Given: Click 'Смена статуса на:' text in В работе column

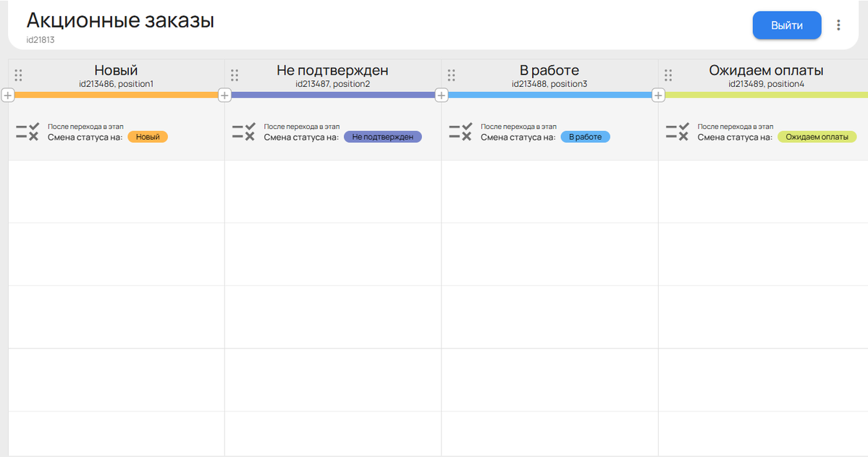Looking at the screenshot, I should click(518, 138).
